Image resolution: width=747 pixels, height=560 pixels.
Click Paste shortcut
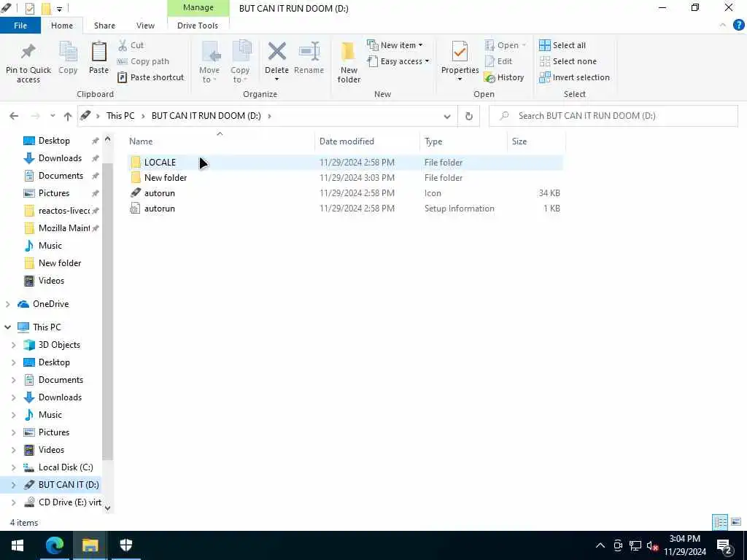150,77
